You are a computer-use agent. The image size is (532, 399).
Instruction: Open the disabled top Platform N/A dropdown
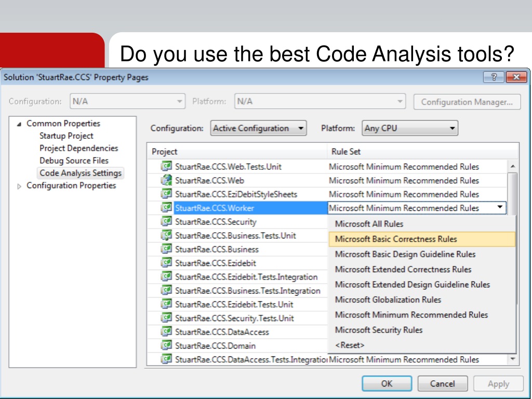click(320, 101)
